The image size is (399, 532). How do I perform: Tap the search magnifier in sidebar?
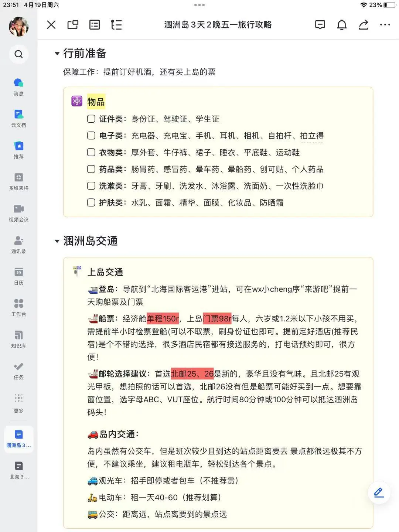coord(18,54)
